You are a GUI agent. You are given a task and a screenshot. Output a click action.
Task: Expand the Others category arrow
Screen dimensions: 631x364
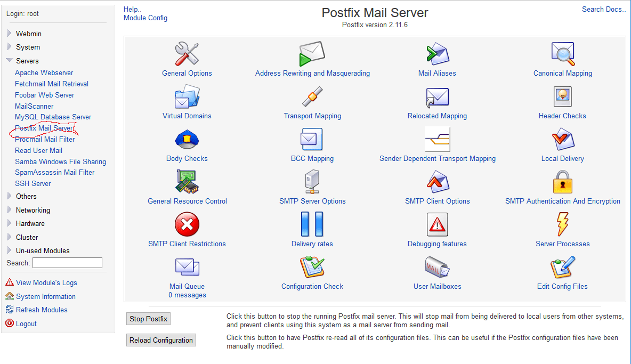coord(9,196)
